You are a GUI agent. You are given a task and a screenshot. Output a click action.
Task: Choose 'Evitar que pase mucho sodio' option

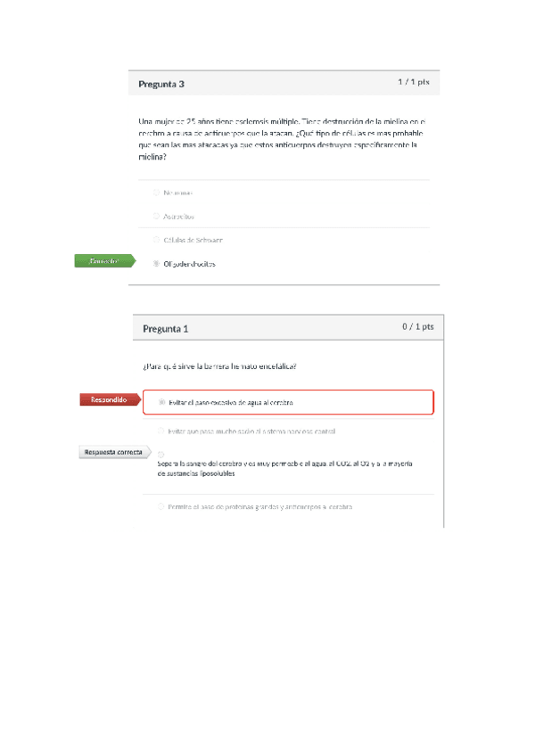[161, 431]
